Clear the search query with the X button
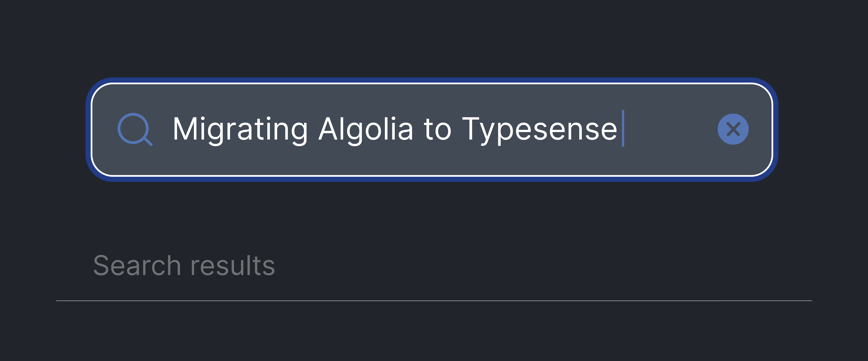 point(734,129)
